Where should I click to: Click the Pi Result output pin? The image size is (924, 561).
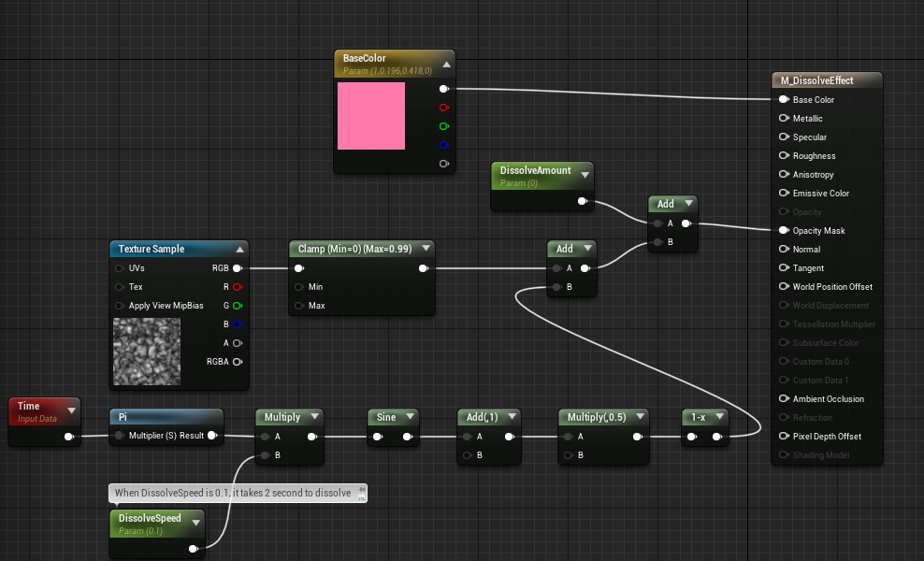point(212,435)
